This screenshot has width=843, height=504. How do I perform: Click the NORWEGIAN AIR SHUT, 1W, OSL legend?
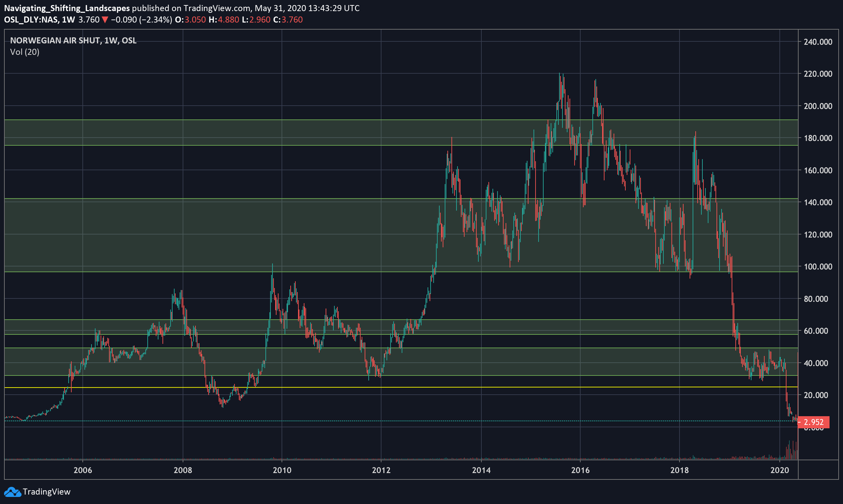pyautogui.click(x=73, y=40)
